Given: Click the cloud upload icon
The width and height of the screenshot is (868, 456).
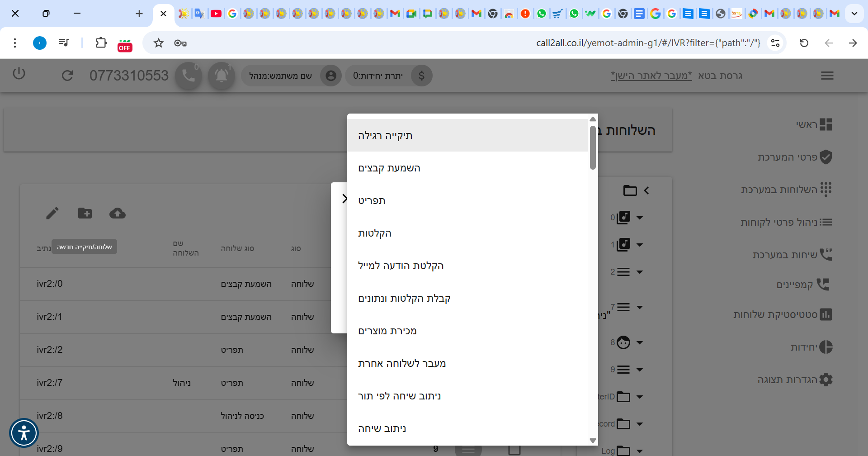Looking at the screenshot, I should 118,213.
